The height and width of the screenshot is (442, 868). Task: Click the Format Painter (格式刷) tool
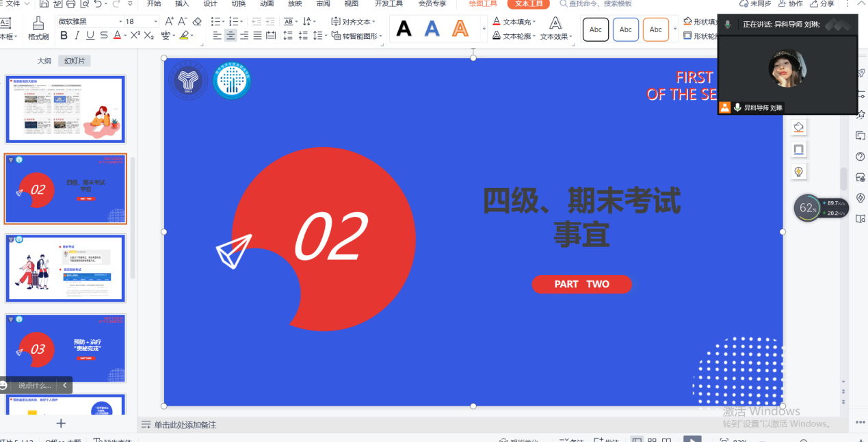38,28
